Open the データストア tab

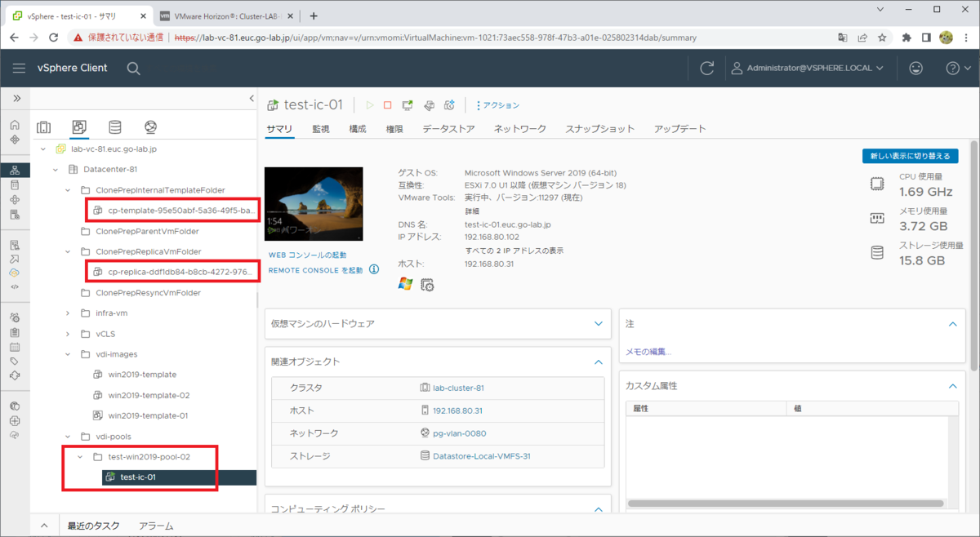tap(448, 129)
